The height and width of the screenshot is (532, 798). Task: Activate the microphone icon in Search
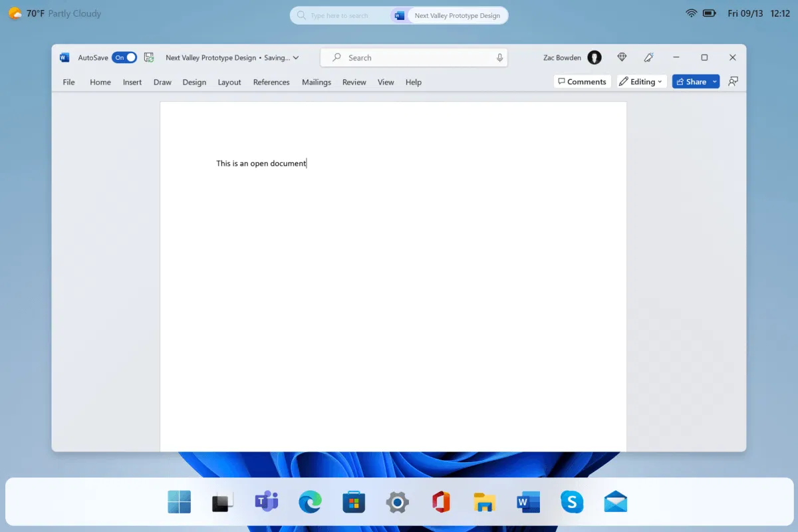[499, 58]
